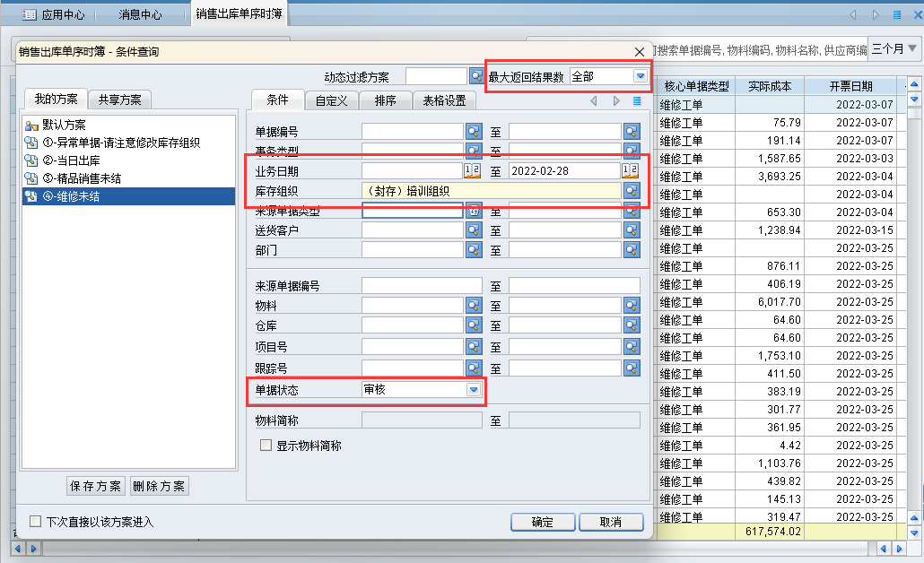This screenshot has width=924, height=563.
Task: Switch to 消息中心 tab
Action: [x=141, y=15]
